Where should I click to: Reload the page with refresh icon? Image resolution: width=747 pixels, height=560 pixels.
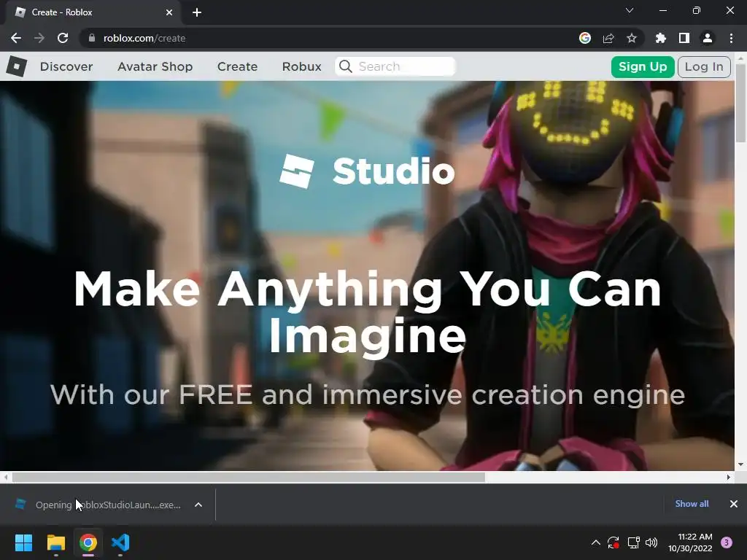click(63, 38)
